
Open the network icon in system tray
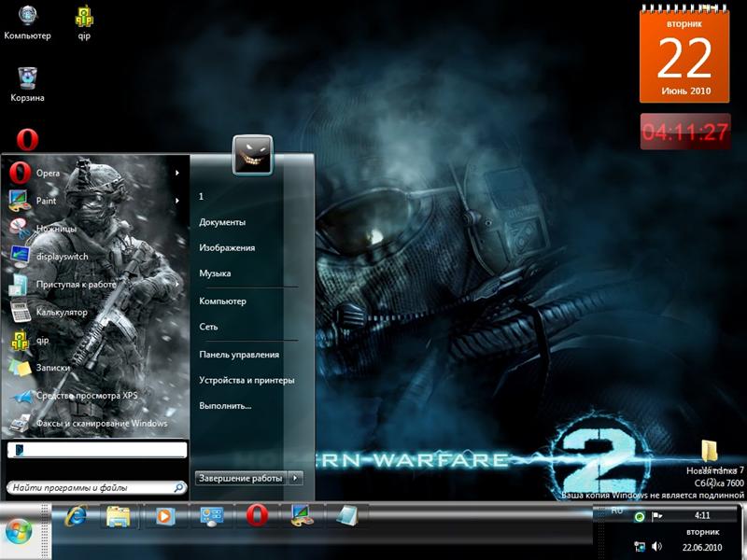pyautogui.click(x=640, y=546)
